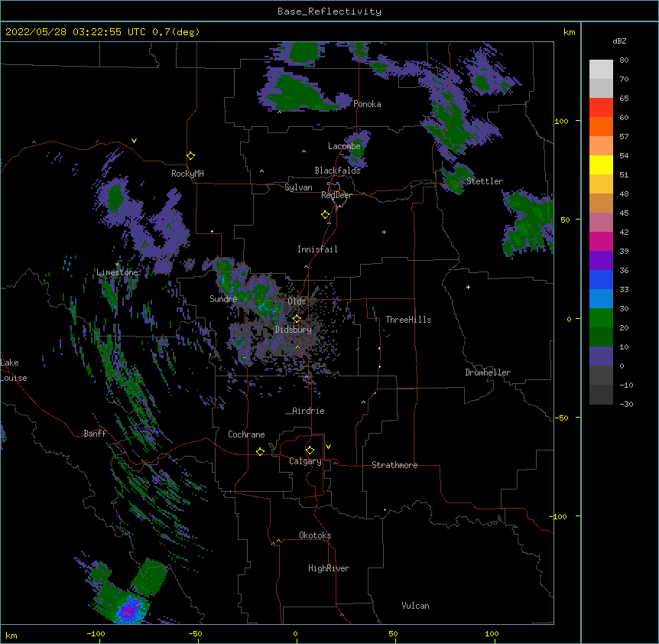
Task: Select the royal blue swatch in dBZ legend
Action: (x=601, y=280)
